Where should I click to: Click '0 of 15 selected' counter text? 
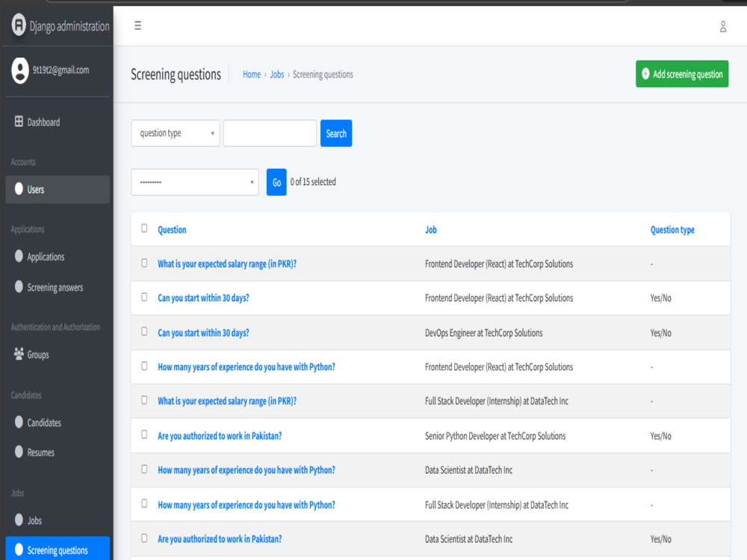pyautogui.click(x=313, y=182)
